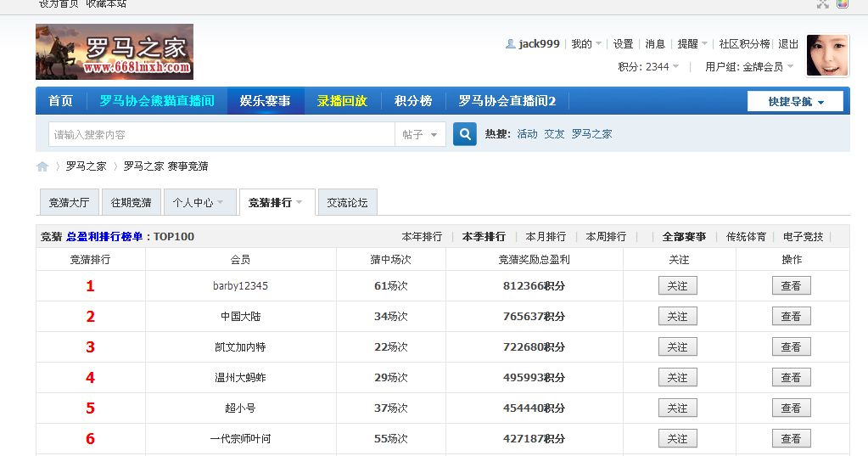This screenshot has height=456, width=868.
Task: Click the fullscreen icon at top right
Action: tap(822, 3)
